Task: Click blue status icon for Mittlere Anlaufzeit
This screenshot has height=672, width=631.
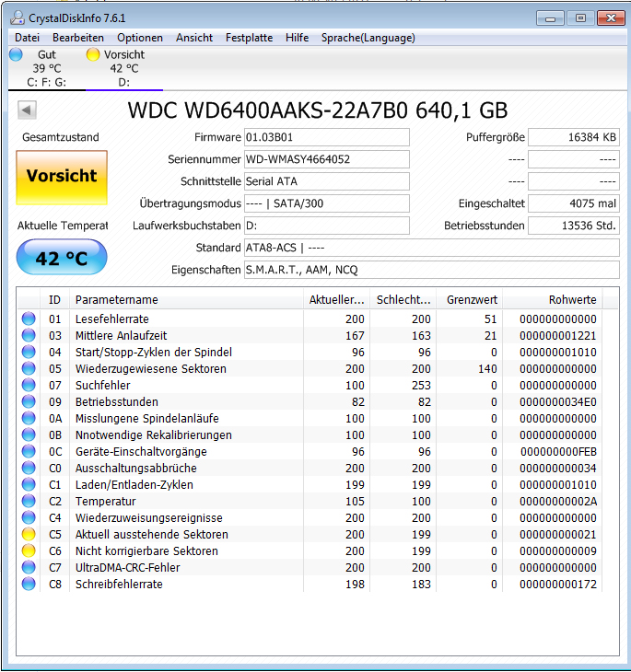Action: pyautogui.click(x=29, y=335)
